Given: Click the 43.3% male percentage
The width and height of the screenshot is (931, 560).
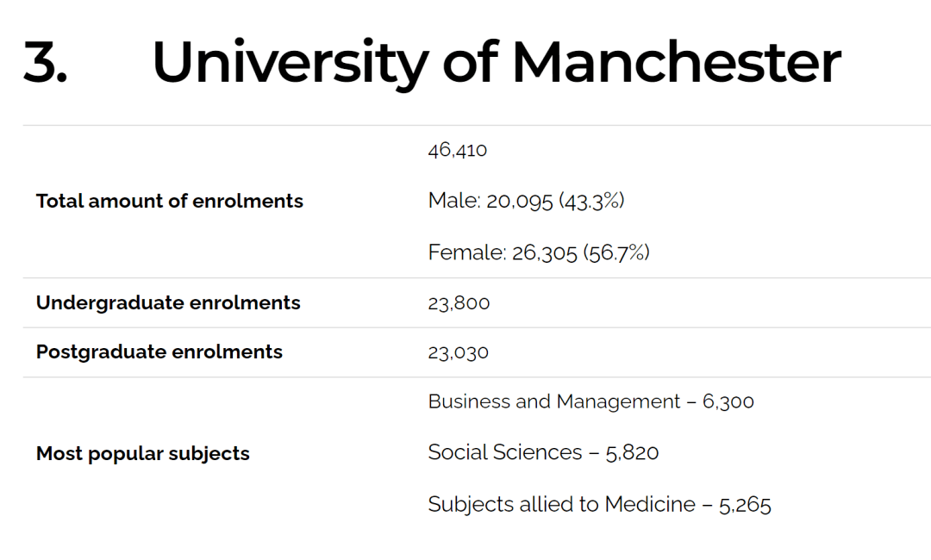Looking at the screenshot, I should 592,201.
